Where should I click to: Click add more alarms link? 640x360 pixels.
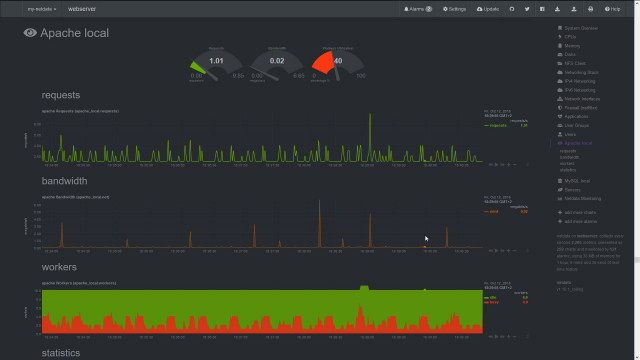point(577,221)
